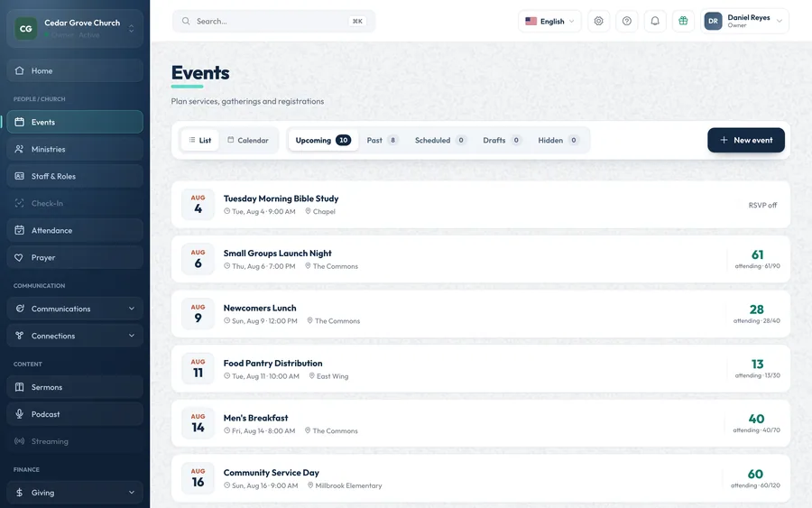Screen dimensions: 812x508
Task: Open the Daniel Reyes account menu
Action: pos(744,22)
